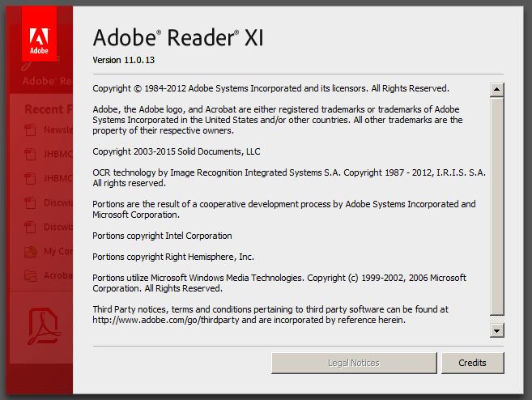This screenshot has width=532, height=400.
Task: Click the Adobe logo in the corner
Action: (x=39, y=39)
